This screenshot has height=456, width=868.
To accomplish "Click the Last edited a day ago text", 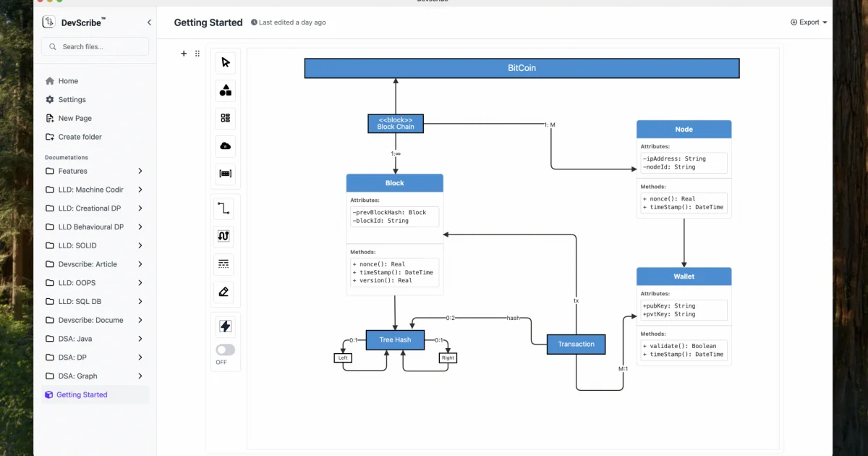I will (x=292, y=22).
